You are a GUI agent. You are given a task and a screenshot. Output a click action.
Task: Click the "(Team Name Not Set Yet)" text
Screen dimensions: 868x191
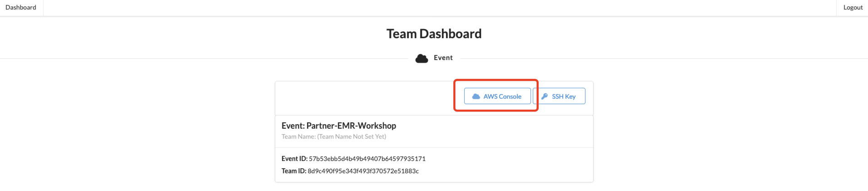point(352,136)
